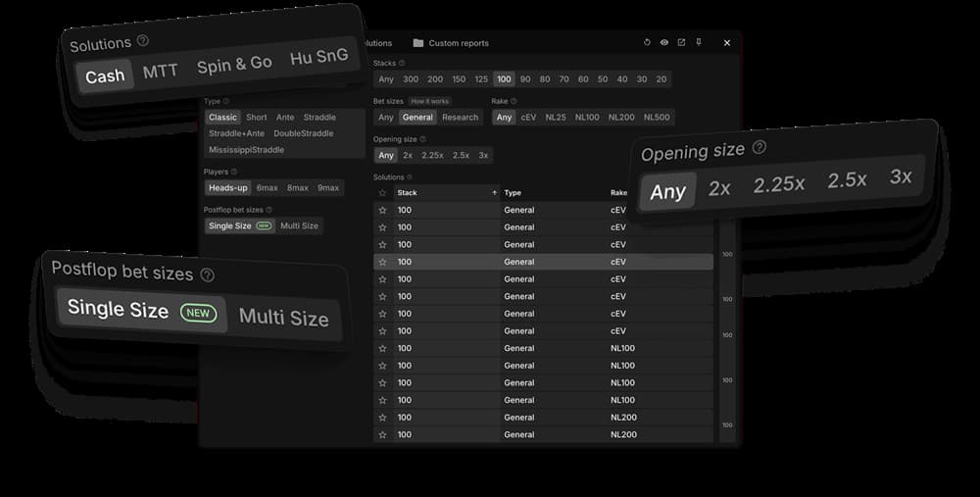Switch to Hu SnG solutions
This screenshot has height=497, width=980.
(x=318, y=57)
